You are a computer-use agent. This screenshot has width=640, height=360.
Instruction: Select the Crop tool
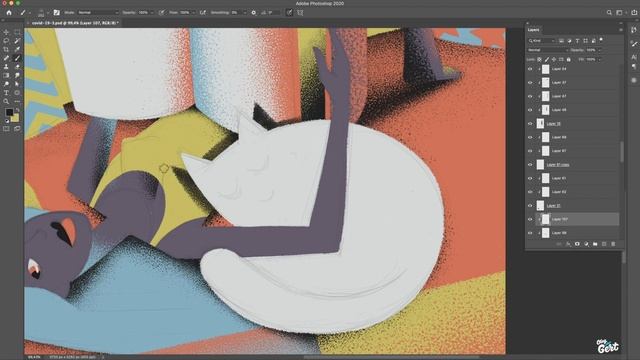click(6, 49)
